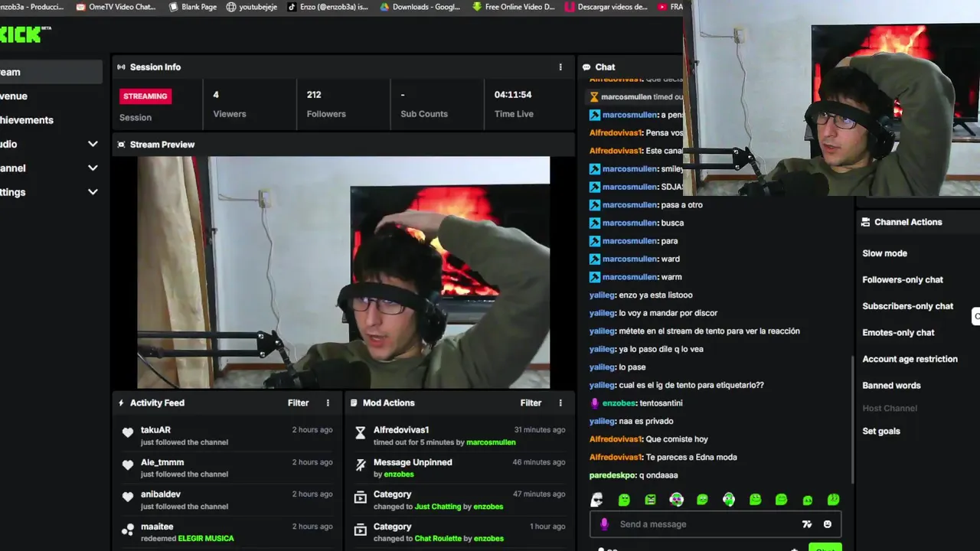980x551 pixels.
Task: Switch to the Blank Page browser tab
Action: coord(193,7)
